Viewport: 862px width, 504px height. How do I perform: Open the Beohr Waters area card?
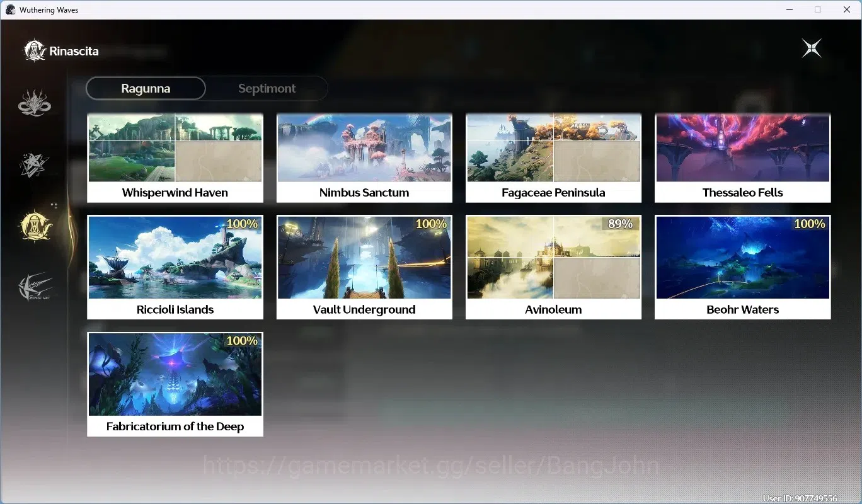(x=743, y=267)
